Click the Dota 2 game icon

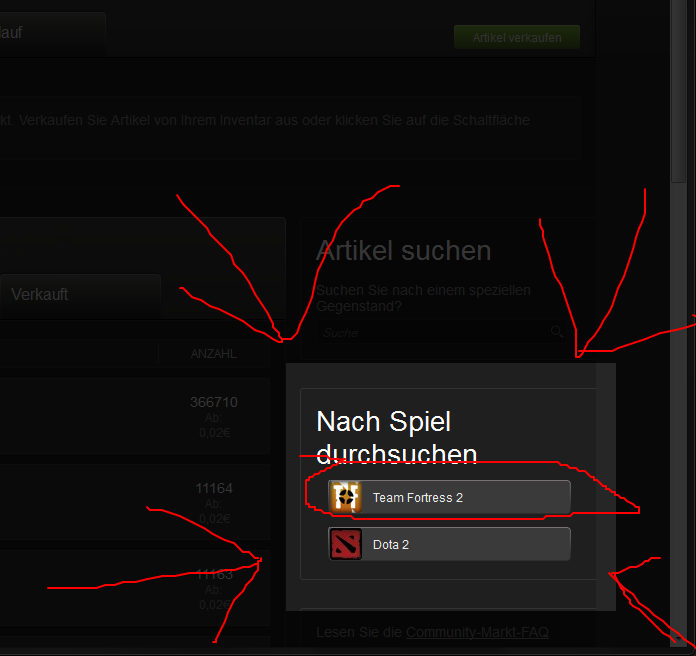click(345, 544)
